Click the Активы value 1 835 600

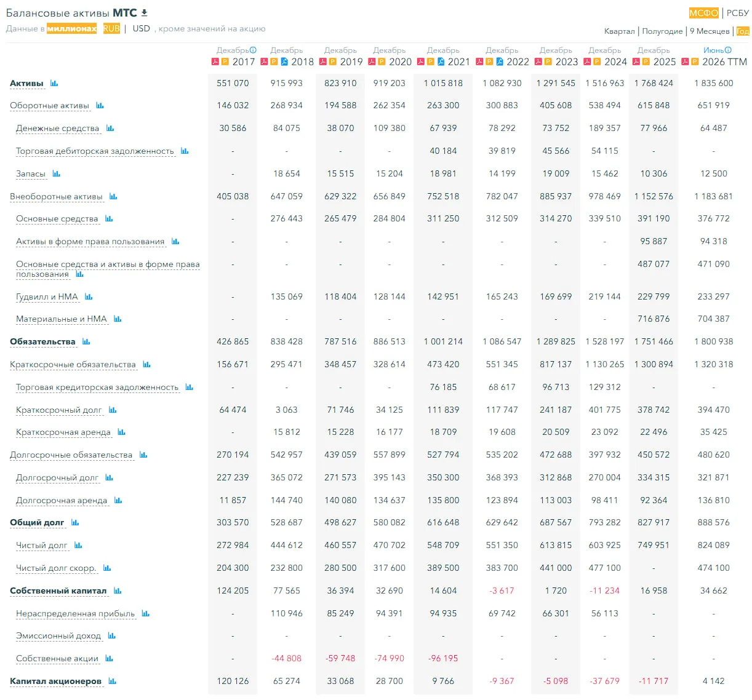pos(714,83)
